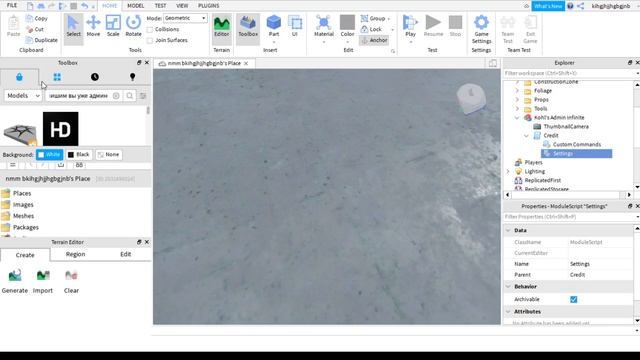Click the Resume button
This screenshot has width=640, height=360.
(x=433, y=26)
